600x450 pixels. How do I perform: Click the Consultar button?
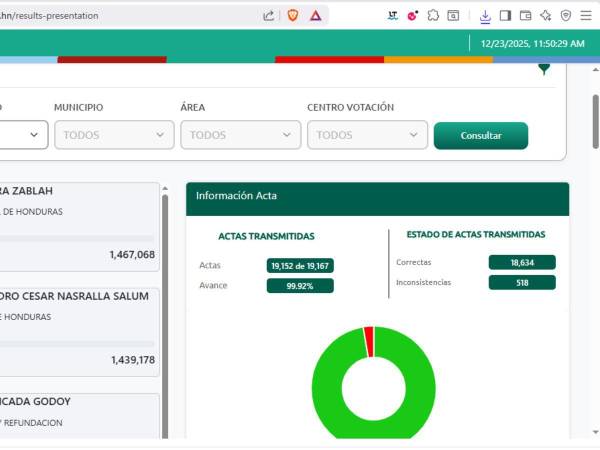tap(481, 135)
